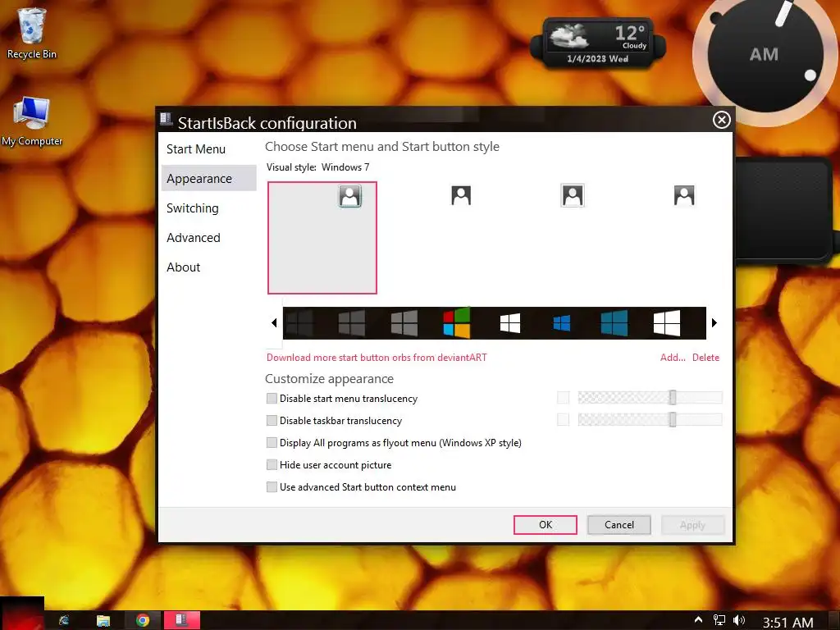This screenshot has width=840, height=630.
Task: Select the four-color Windows logo orb
Action: click(x=457, y=322)
